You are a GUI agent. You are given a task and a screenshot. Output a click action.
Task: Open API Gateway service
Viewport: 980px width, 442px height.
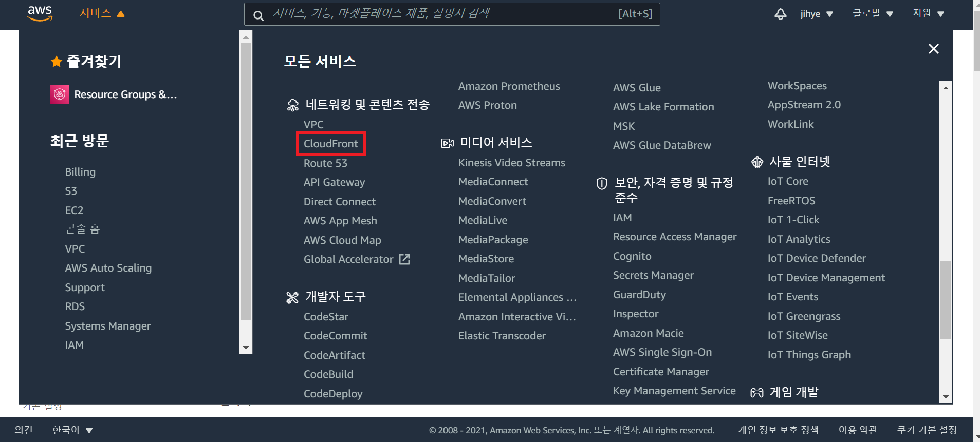pyautogui.click(x=334, y=182)
